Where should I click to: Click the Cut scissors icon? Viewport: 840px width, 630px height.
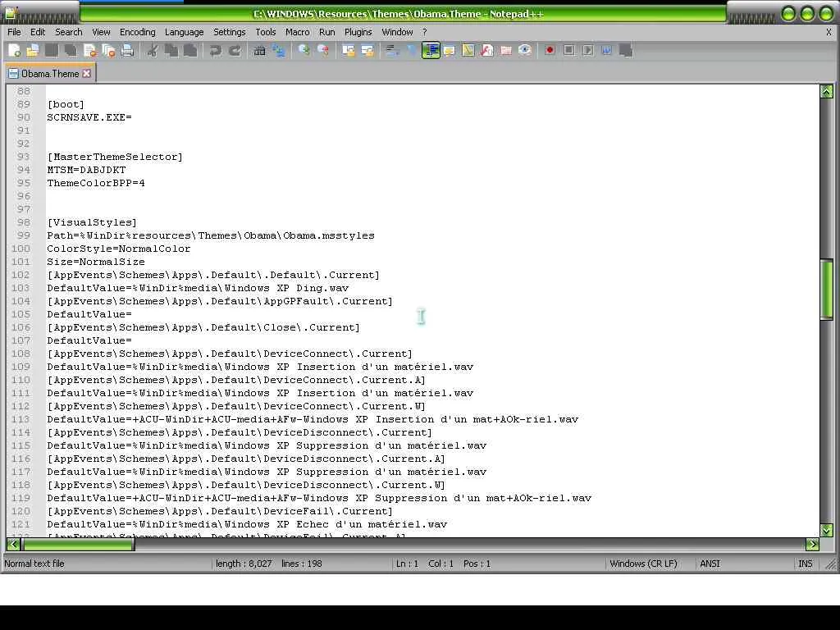tap(152, 50)
